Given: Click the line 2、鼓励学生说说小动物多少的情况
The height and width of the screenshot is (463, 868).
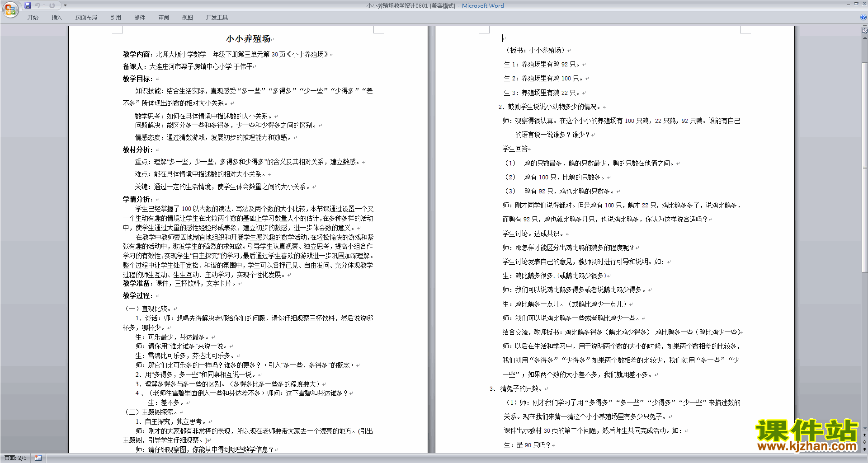Looking at the screenshot, I should click(x=550, y=107).
